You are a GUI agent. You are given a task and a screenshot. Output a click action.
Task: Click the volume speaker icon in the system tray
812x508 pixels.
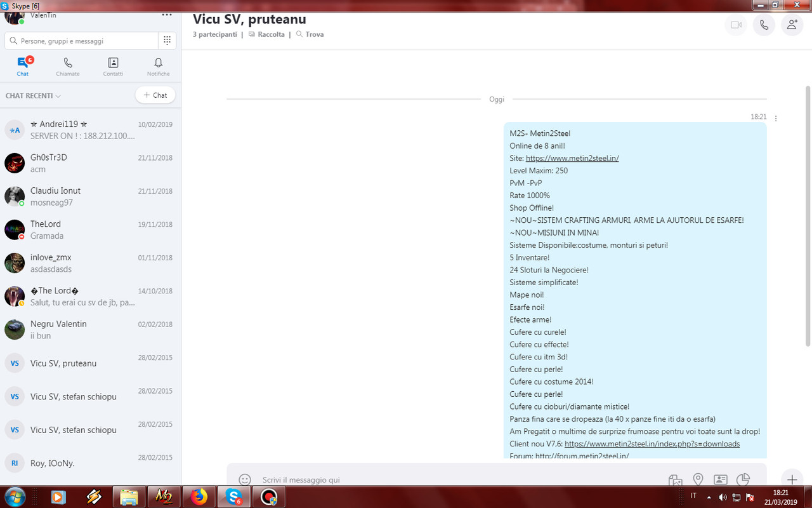723,497
